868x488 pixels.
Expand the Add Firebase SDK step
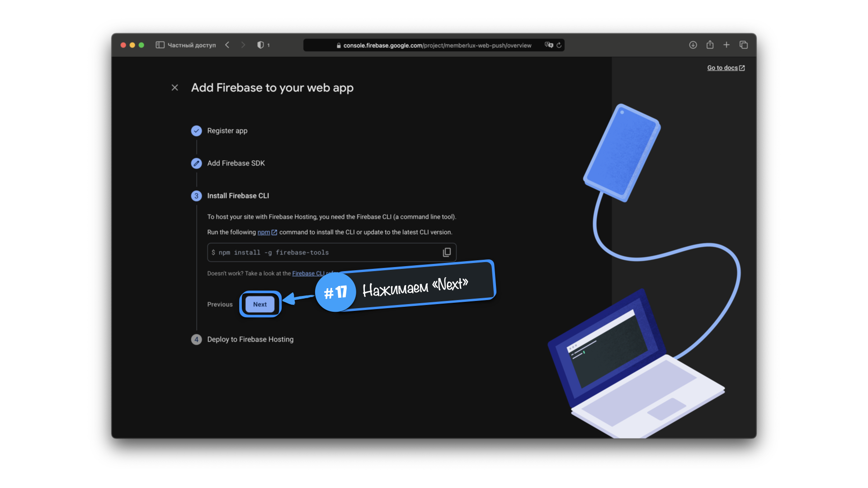coord(236,164)
